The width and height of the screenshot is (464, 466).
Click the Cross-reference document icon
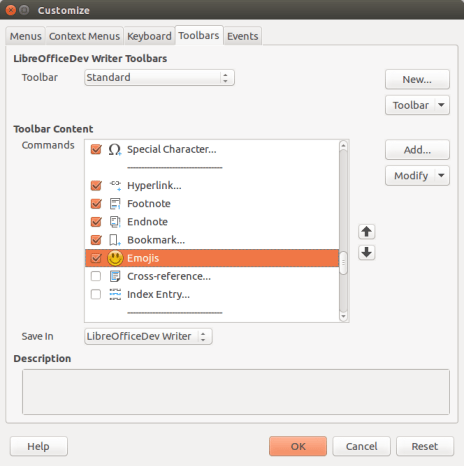115,276
